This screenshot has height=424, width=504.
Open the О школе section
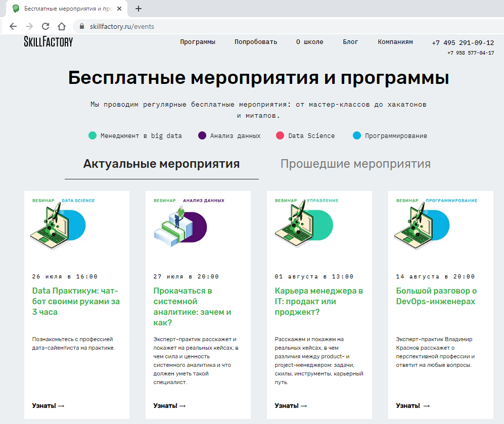[x=309, y=42]
